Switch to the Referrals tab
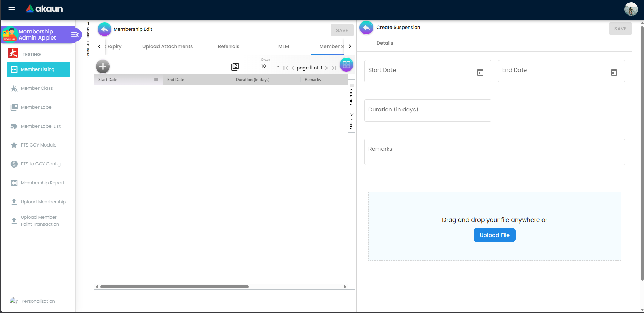This screenshot has height=313, width=644. 228,46
